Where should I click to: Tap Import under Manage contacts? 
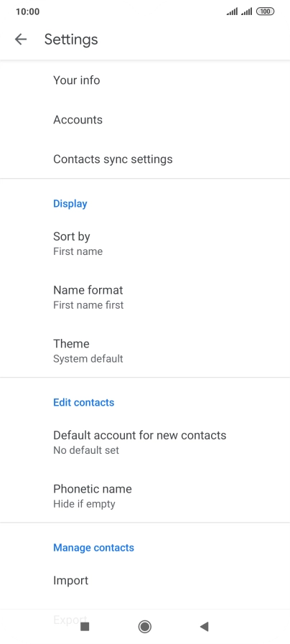[145, 580]
